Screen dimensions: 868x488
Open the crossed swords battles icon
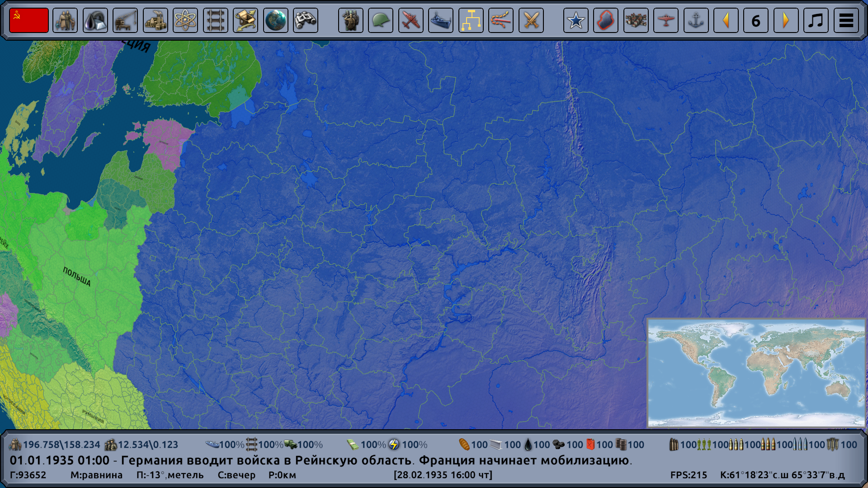[x=531, y=20]
